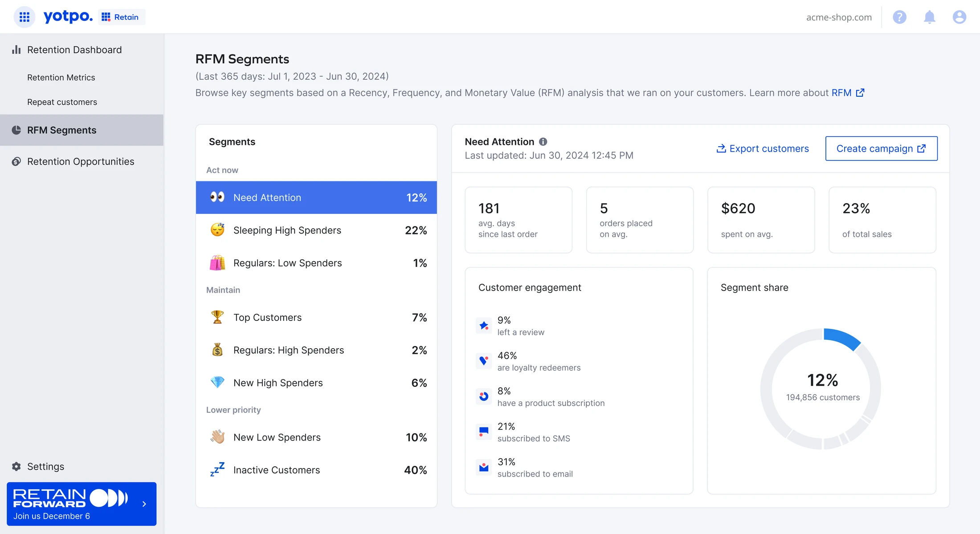This screenshot has width=980, height=534.
Task: Select Inactive Customers segment
Action: [316, 470]
